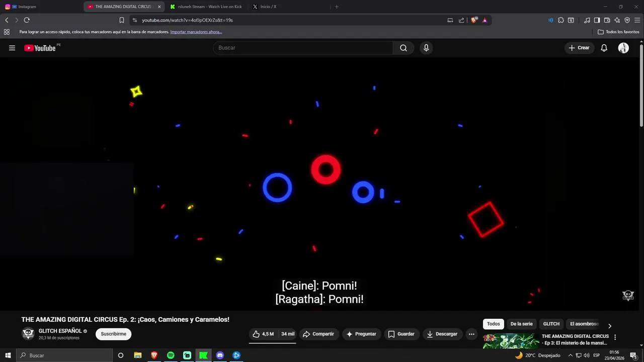Open the Kick app in the taskbar
Image resolution: width=644 pixels, height=362 pixels.
click(203, 355)
